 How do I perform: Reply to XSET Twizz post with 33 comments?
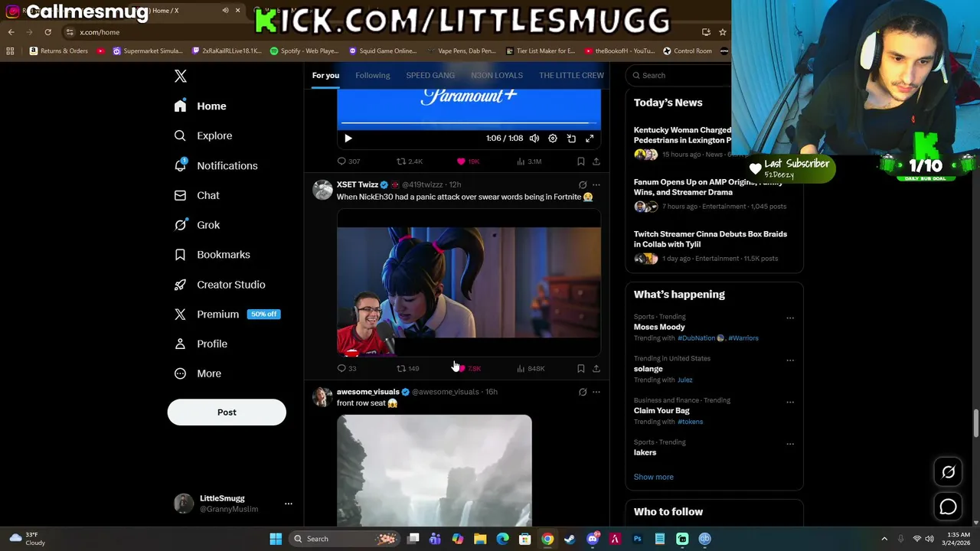point(347,369)
